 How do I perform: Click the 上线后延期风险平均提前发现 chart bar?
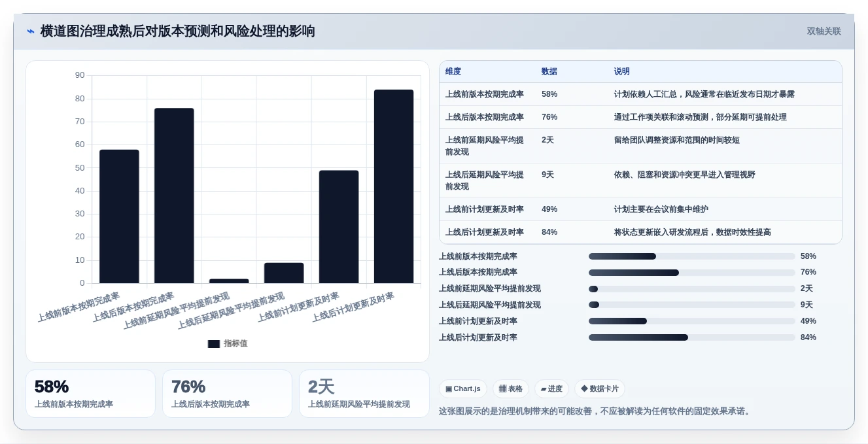[x=284, y=273]
